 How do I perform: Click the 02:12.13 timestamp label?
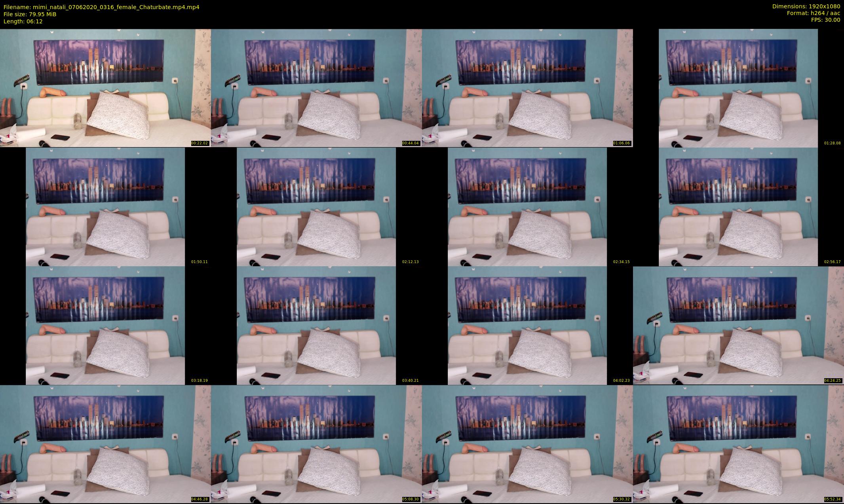pos(411,262)
